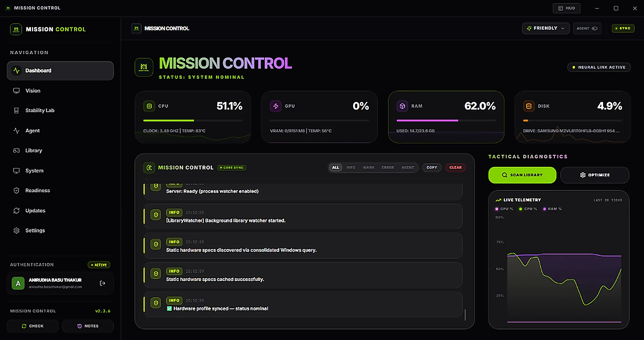Click the Live Telemetry trend icon
The image size is (644, 340).
498,200
